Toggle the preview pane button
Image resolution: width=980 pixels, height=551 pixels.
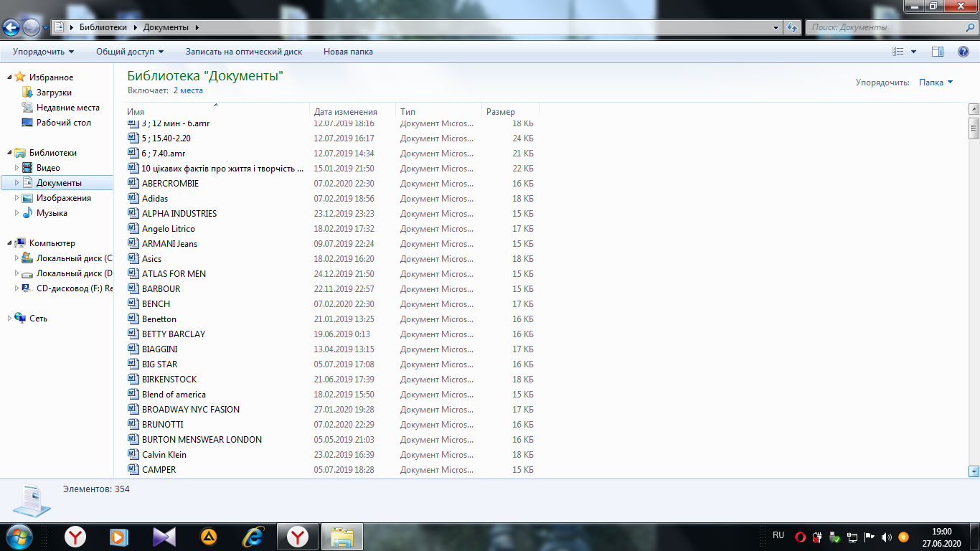click(x=938, y=52)
